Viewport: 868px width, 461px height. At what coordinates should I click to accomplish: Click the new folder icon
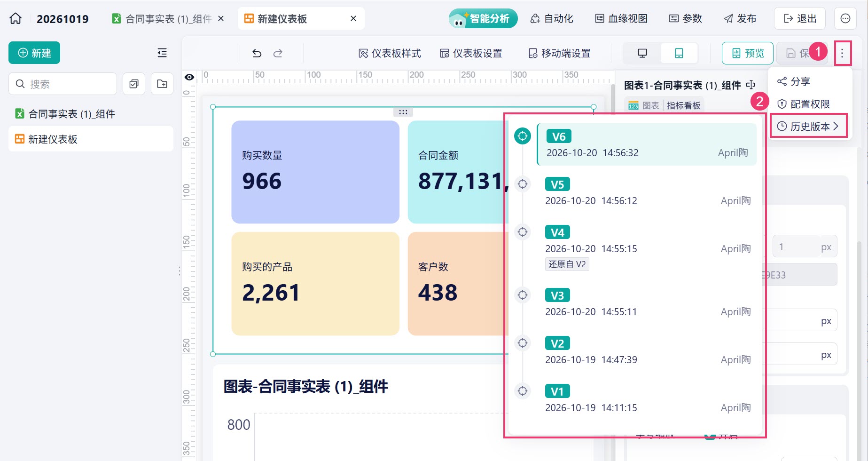pos(162,84)
